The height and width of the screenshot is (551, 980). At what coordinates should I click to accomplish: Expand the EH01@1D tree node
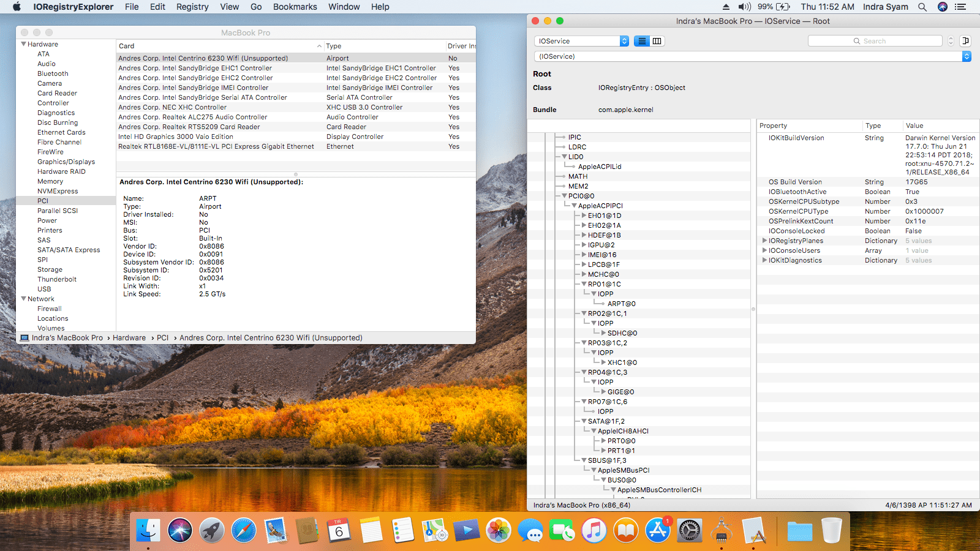584,216
